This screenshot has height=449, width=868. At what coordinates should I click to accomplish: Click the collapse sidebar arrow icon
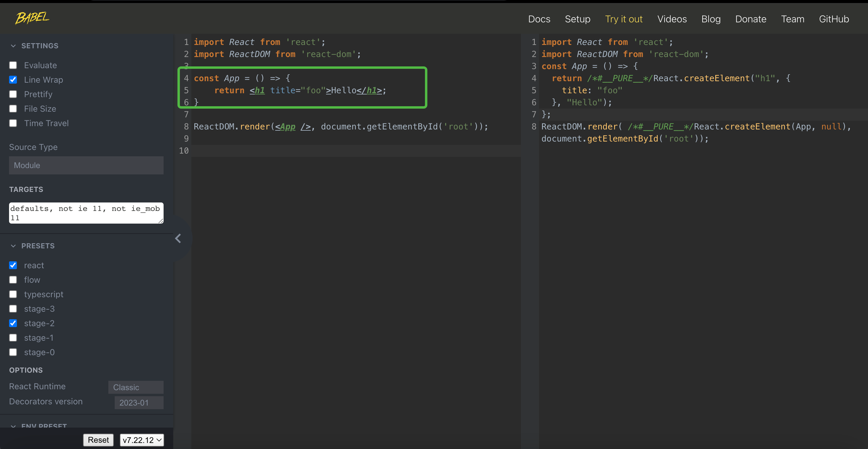click(177, 238)
